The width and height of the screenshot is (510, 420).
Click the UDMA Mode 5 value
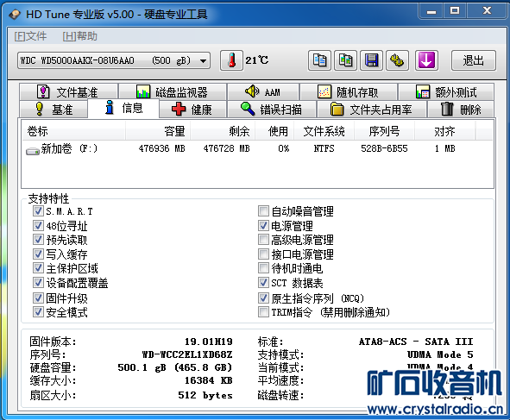pos(440,354)
